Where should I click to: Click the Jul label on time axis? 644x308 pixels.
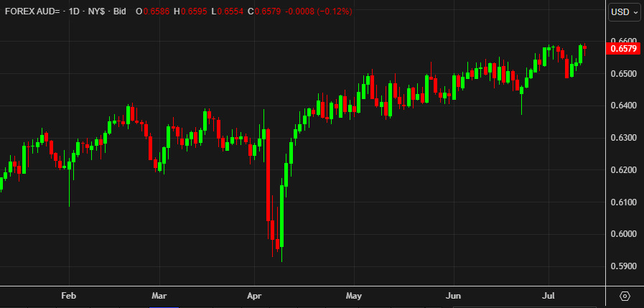(x=549, y=296)
